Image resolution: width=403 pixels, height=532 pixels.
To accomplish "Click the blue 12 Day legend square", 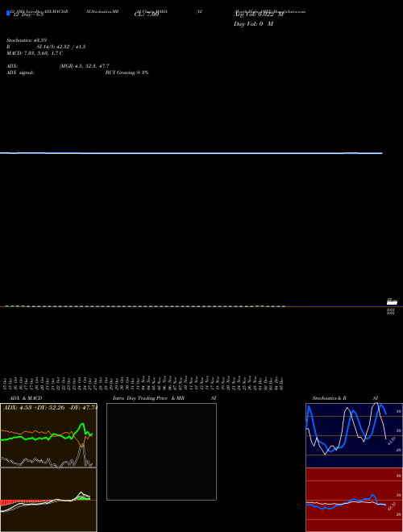I will [8, 13].
